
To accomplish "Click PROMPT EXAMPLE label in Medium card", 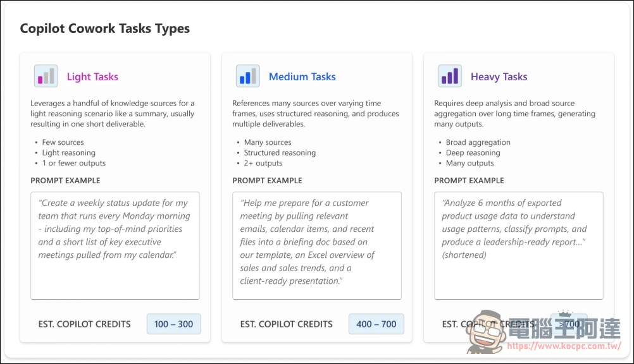I will pos(267,181).
